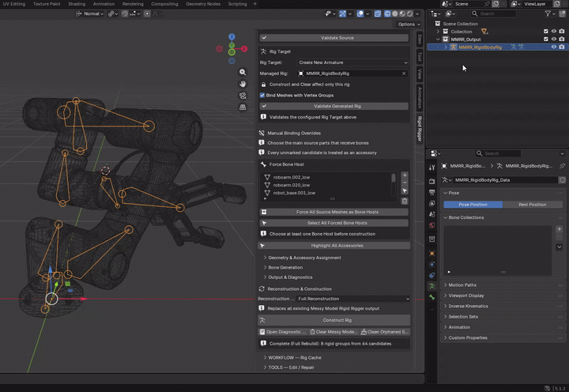Clear the Managed Rig field with X
Image resolution: width=569 pixels, height=392 pixels.
404,73
